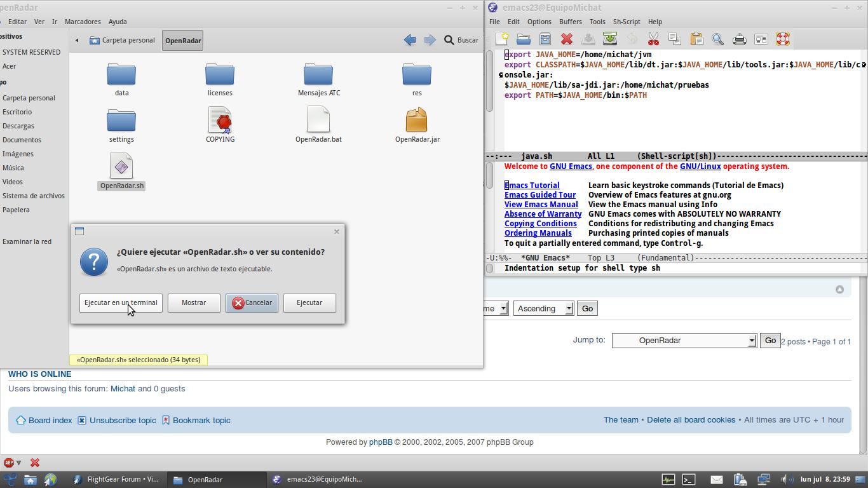Select Papelera in the file manager sidebar
This screenshot has height=488, width=868.
16,210
